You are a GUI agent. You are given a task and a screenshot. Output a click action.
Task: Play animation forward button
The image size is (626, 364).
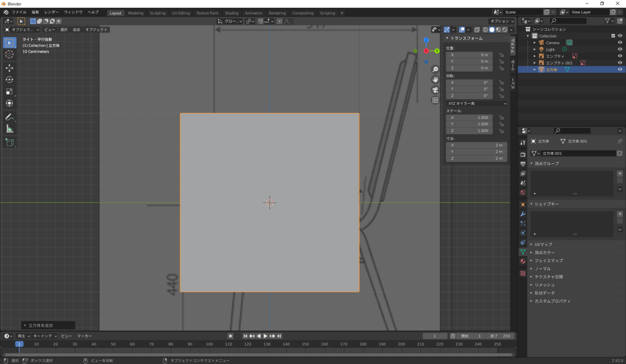point(266,336)
